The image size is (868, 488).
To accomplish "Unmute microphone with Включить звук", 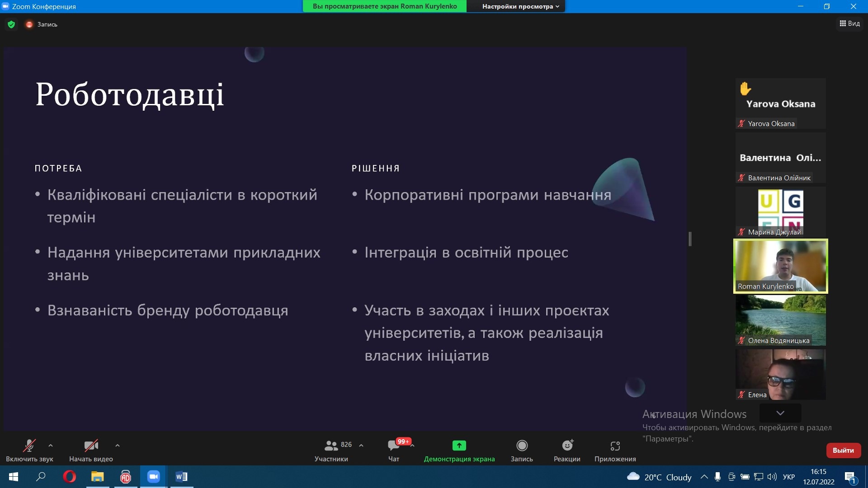I will coord(29,446).
